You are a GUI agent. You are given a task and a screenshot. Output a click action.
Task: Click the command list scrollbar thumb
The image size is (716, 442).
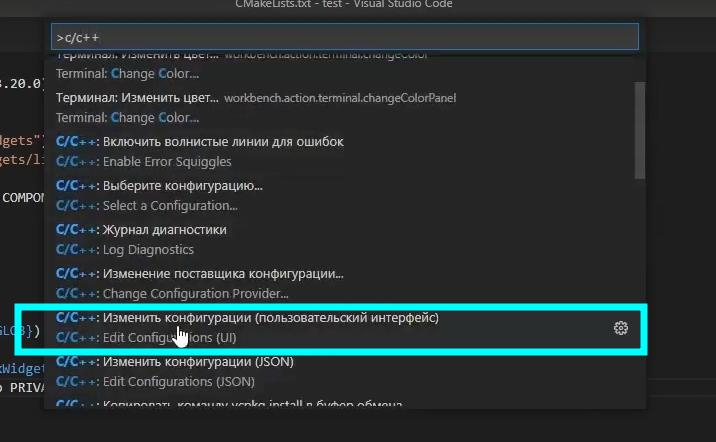(639, 130)
